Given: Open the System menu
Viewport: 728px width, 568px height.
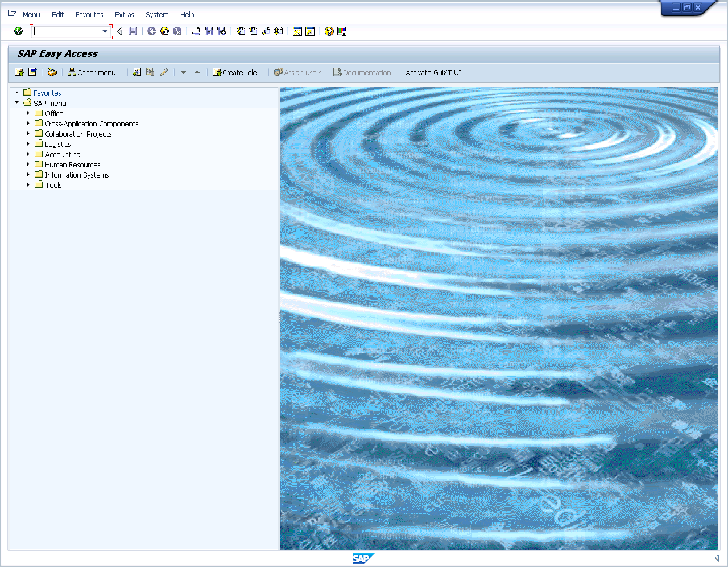Looking at the screenshot, I should 157,15.
